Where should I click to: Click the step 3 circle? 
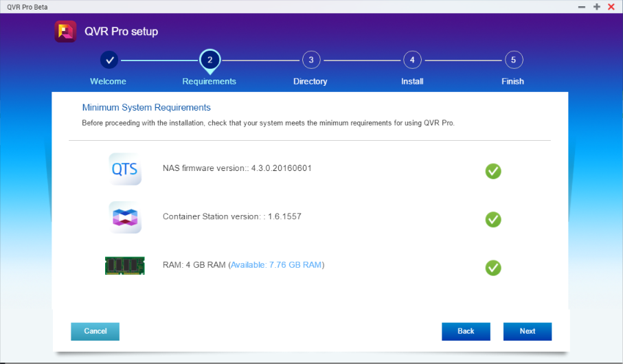point(311,60)
